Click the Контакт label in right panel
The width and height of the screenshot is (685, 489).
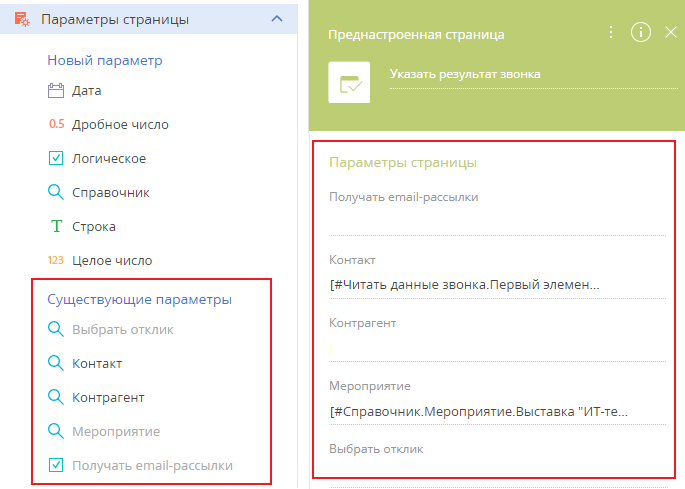352,260
